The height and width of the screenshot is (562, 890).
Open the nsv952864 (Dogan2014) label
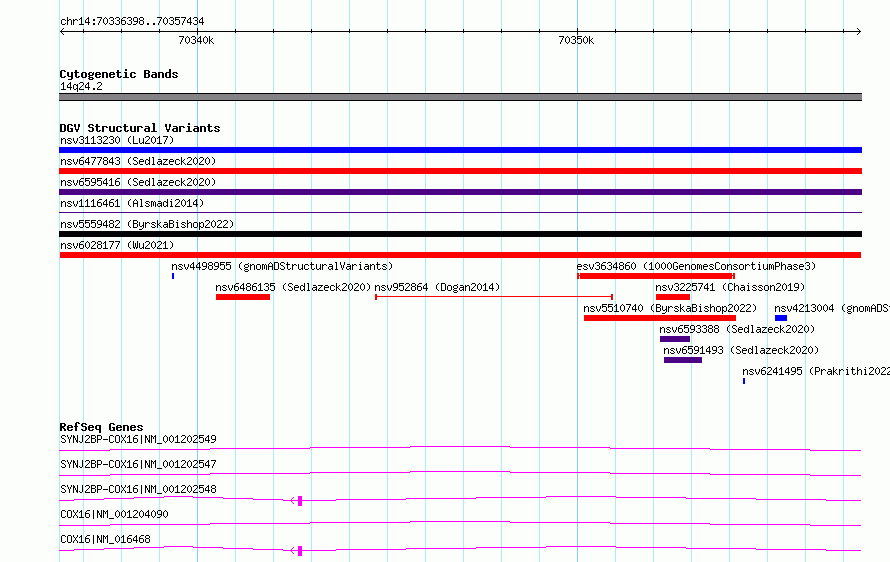(437, 287)
